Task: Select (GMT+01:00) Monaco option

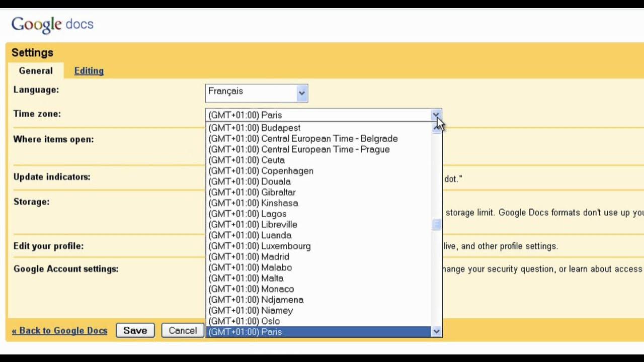Action: tap(318, 289)
